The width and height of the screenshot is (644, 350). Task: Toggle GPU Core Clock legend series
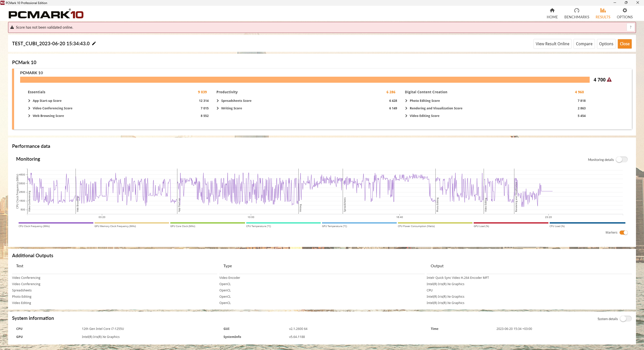(x=208, y=225)
